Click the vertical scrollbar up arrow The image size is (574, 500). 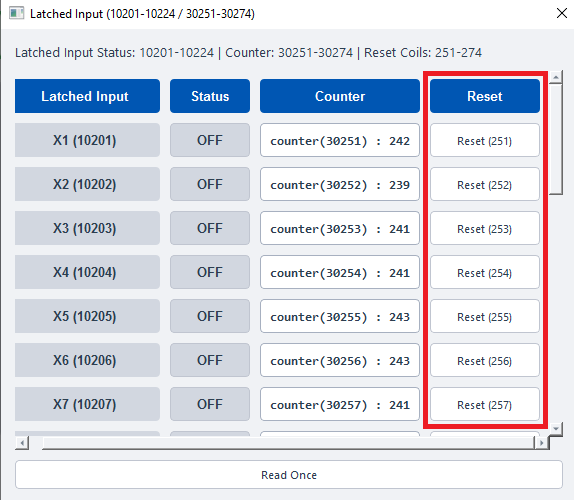point(556,77)
